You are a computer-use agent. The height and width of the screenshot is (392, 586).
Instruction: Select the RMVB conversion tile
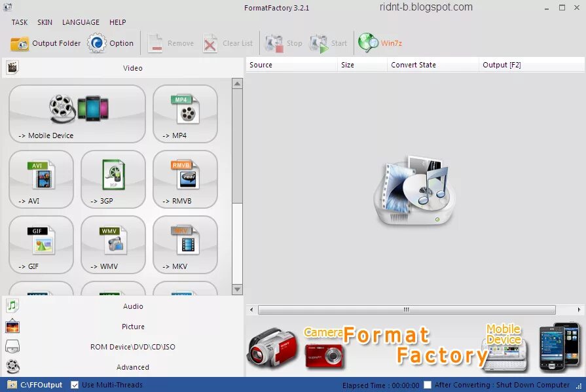point(185,179)
